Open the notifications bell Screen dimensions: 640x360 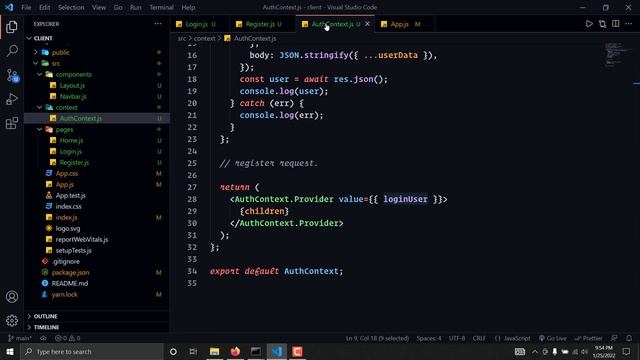pyautogui.click(x=629, y=338)
